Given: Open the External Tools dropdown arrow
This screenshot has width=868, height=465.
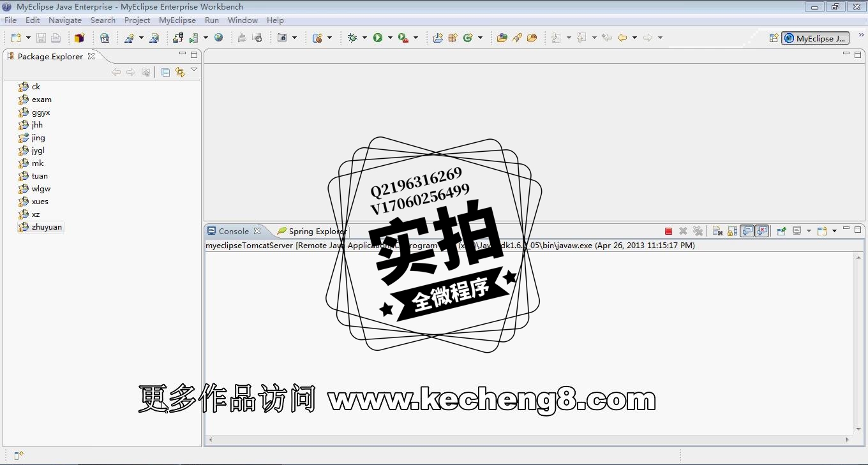Looking at the screenshot, I should [x=415, y=38].
